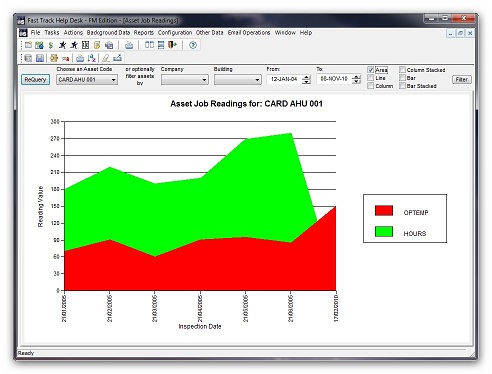
Task: Expand the Company dropdown
Action: point(185,80)
